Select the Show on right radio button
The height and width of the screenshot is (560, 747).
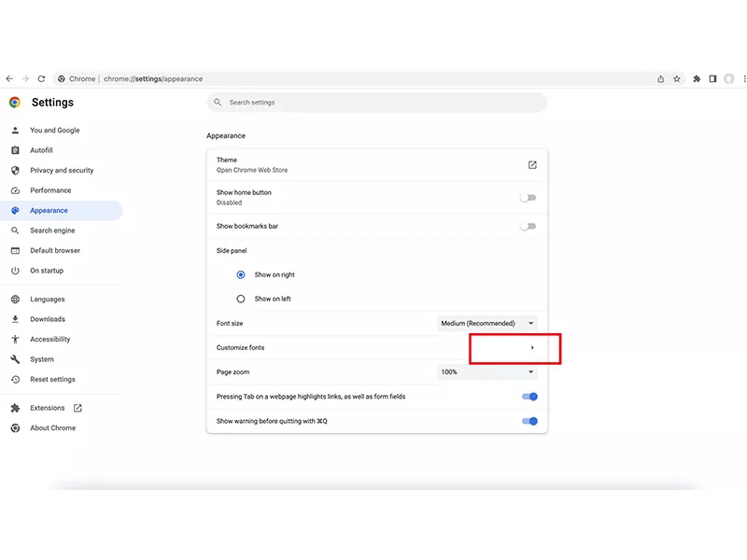coord(241,274)
